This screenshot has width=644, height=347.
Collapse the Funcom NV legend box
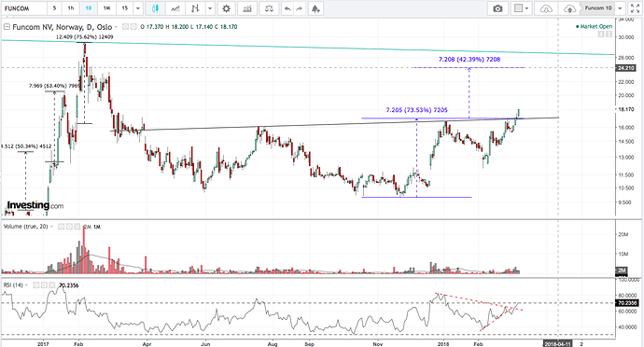tap(7, 27)
